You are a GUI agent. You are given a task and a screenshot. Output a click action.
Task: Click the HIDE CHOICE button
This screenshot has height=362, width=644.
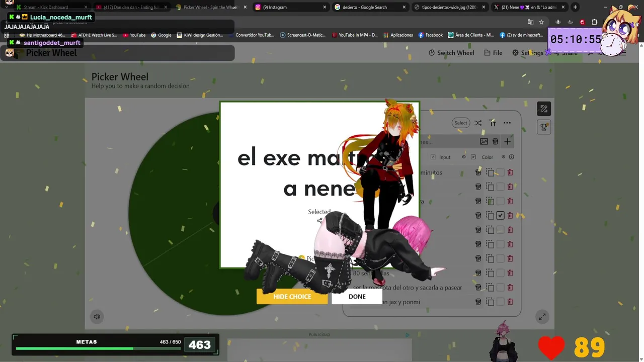click(x=292, y=297)
